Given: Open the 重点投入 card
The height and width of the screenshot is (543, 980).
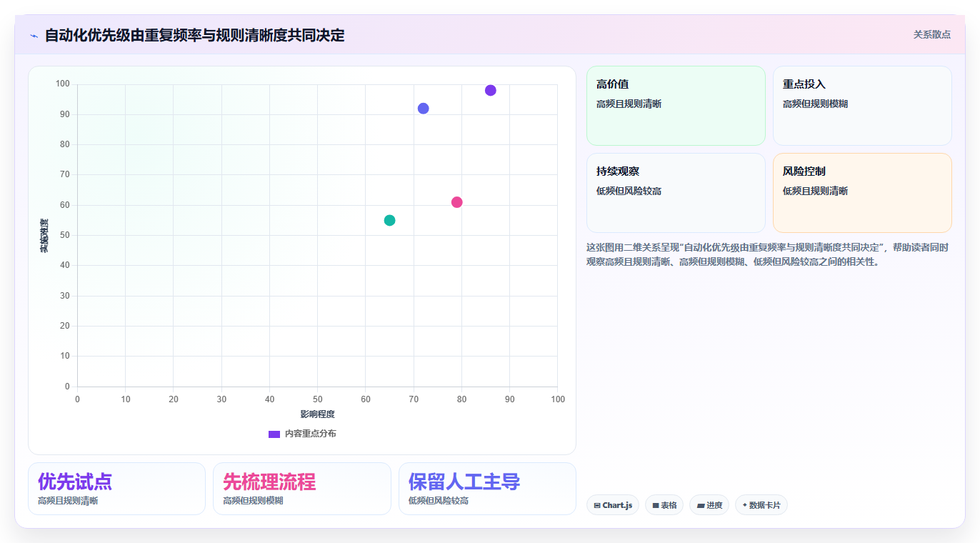Looking at the screenshot, I should 862,106.
